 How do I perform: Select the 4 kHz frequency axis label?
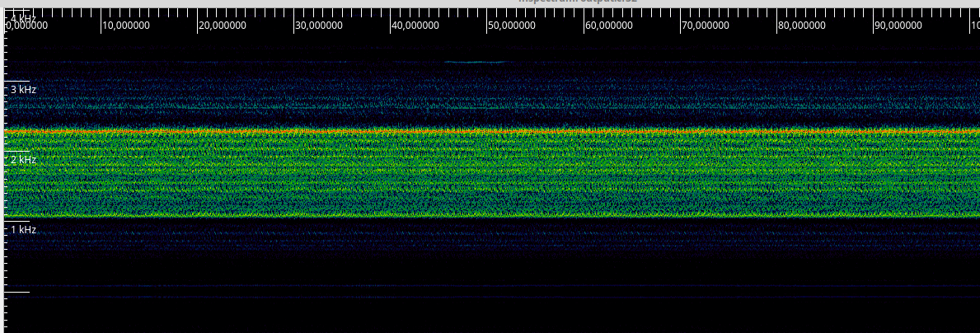pyautogui.click(x=24, y=17)
